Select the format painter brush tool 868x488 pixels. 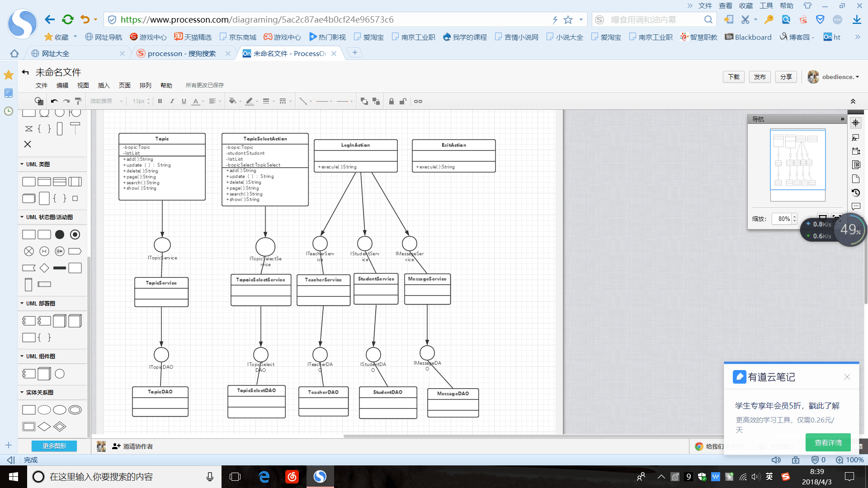[x=78, y=101]
